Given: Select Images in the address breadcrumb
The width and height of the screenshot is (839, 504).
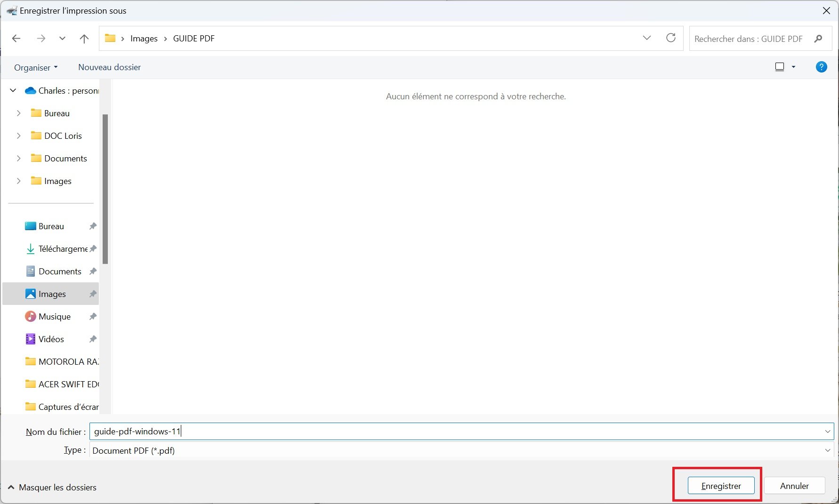Looking at the screenshot, I should pyautogui.click(x=144, y=39).
